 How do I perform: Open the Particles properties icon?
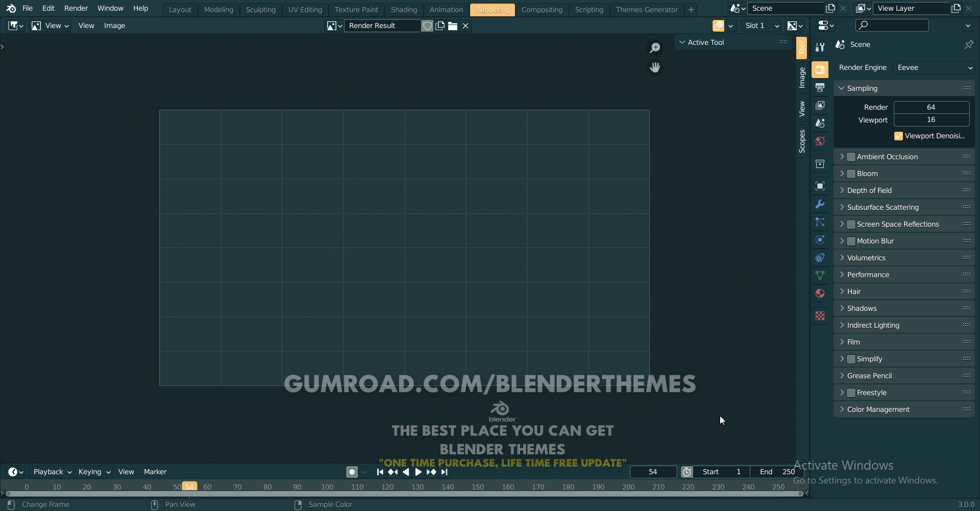820,222
